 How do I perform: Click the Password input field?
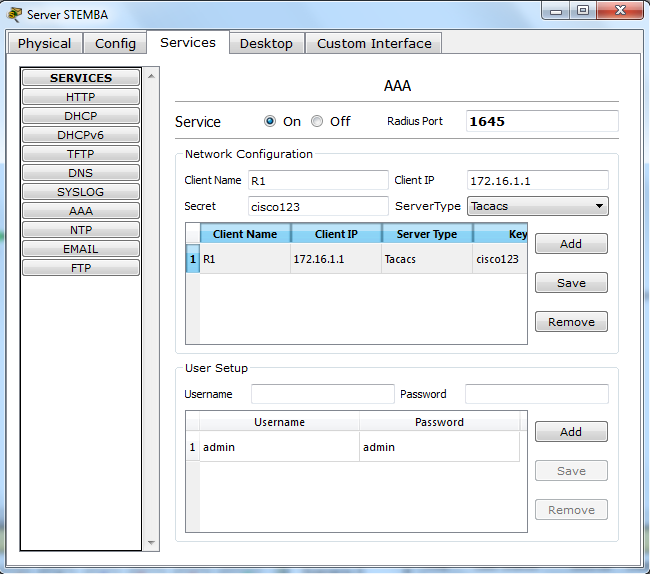click(537, 394)
